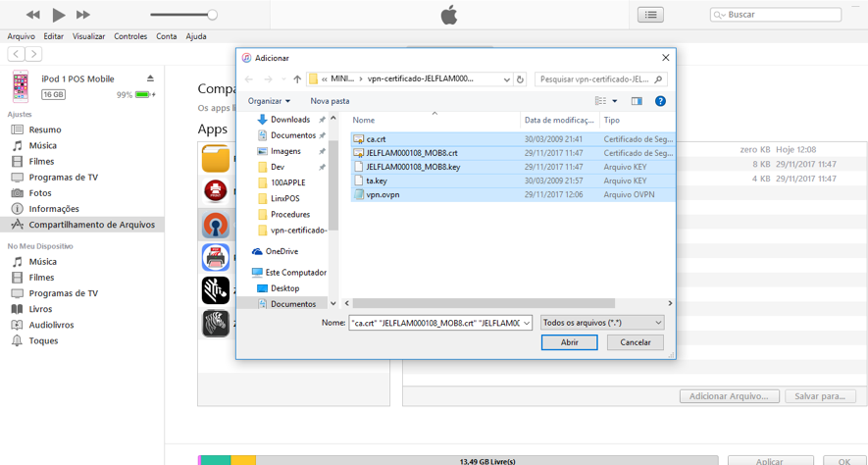Image resolution: width=868 pixels, height=465 pixels.
Task: Go forward with iTunes forward arrow
Action: click(33, 54)
